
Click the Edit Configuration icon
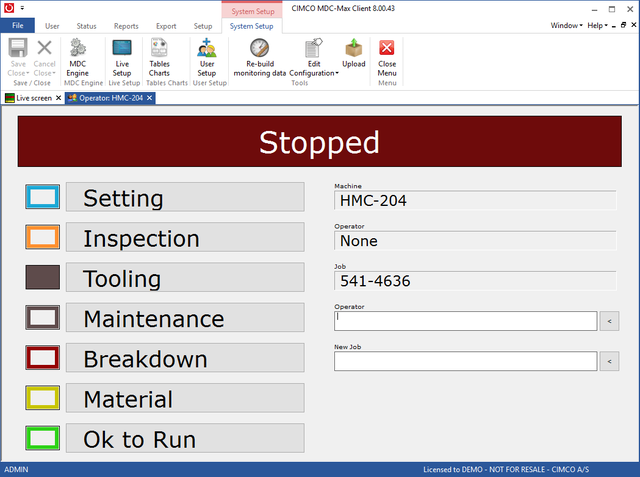313,48
